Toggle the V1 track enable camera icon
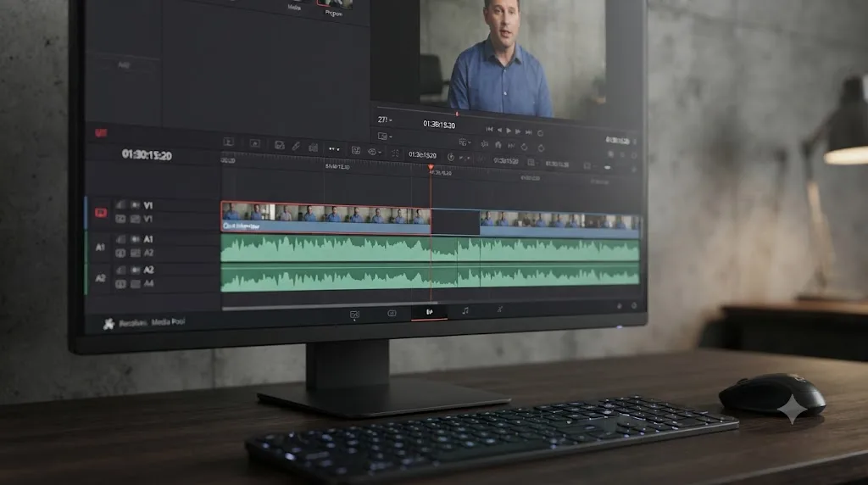Screen dimensions: 868x485 point(135,205)
